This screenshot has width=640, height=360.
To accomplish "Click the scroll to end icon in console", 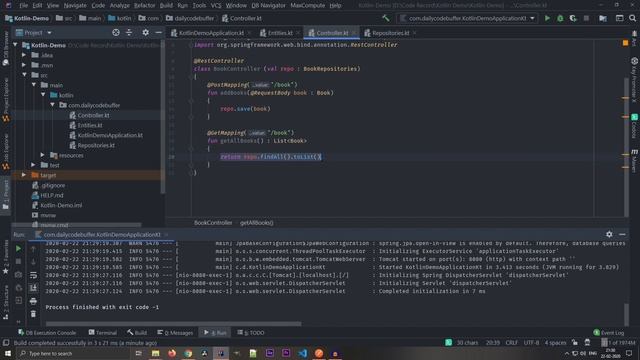I will tap(33, 288).
